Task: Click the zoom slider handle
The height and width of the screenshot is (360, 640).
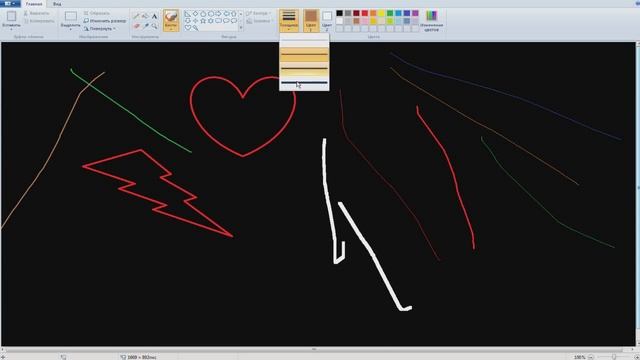Action: pyautogui.click(x=613, y=357)
